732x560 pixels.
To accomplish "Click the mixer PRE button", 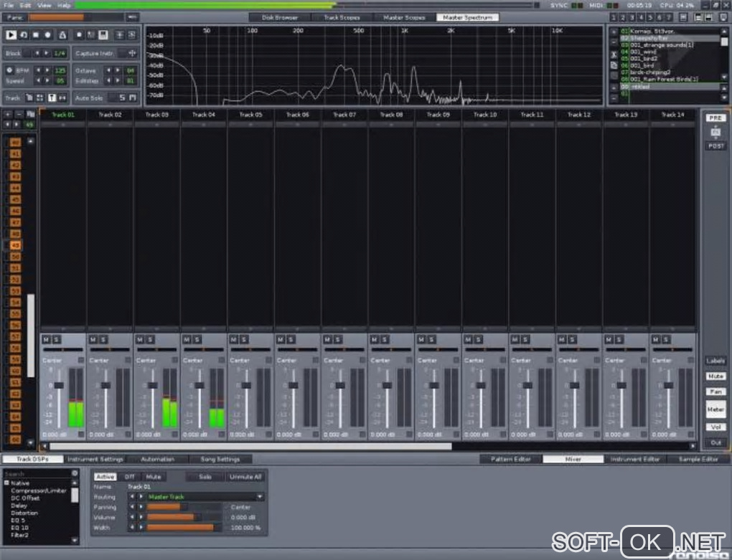I will click(x=715, y=118).
